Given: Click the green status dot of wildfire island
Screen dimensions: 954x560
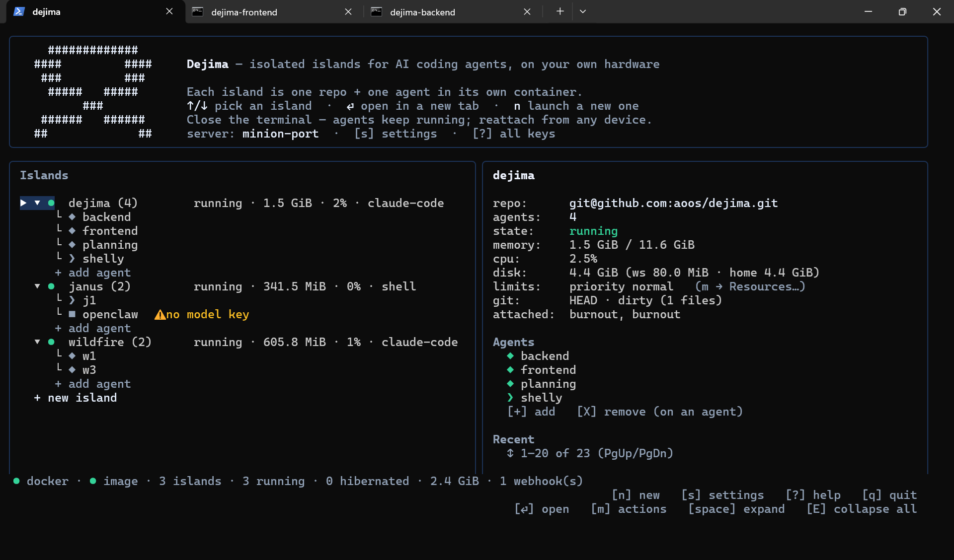Looking at the screenshot, I should click(51, 342).
